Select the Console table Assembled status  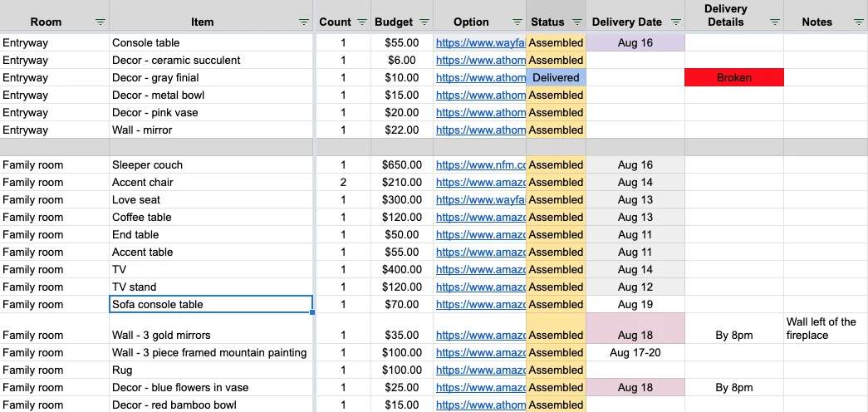click(556, 42)
